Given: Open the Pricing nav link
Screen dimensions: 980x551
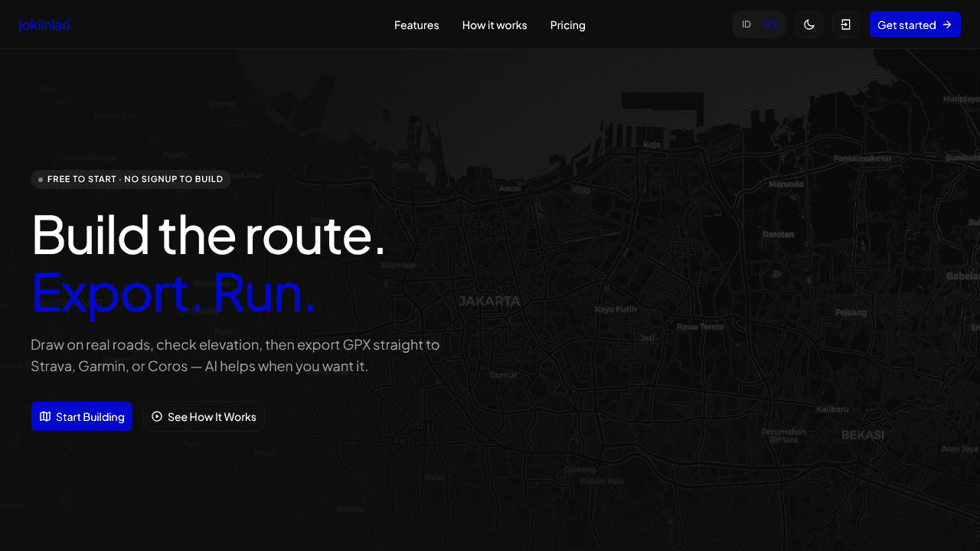Looking at the screenshot, I should click(x=568, y=25).
